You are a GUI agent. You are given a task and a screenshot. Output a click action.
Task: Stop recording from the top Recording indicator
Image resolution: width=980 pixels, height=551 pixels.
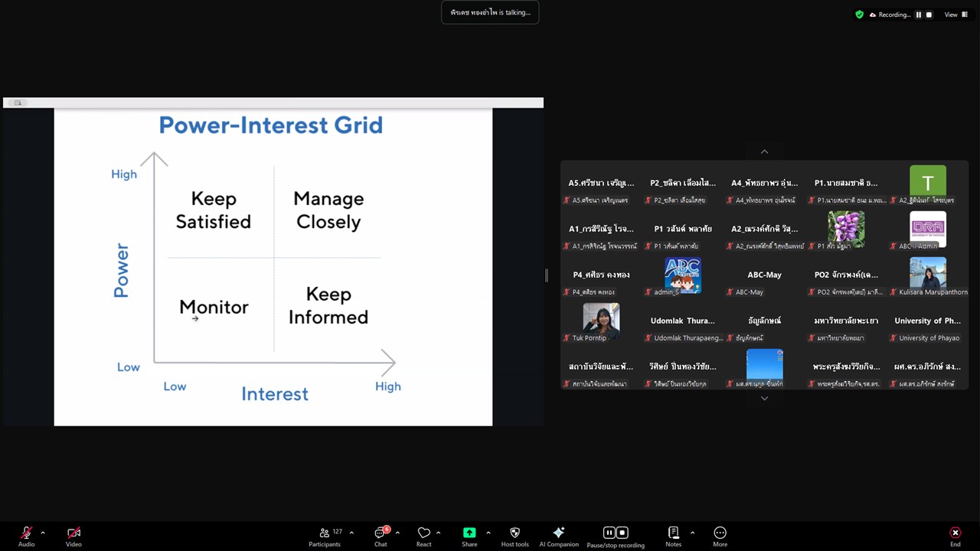[929, 15]
